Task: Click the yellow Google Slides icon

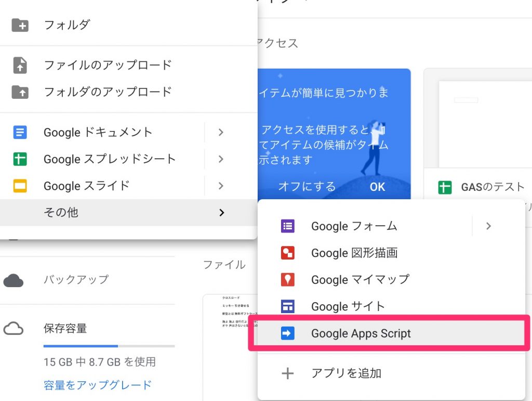Action: pyautogui.click(x=20, y=186)
